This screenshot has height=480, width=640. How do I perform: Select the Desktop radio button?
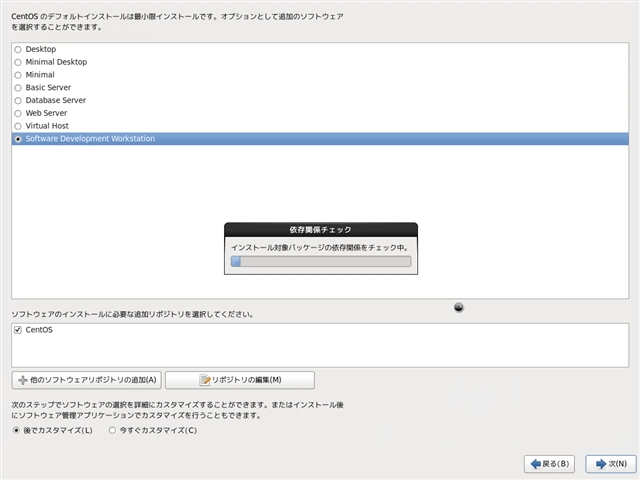coord(18,49)
